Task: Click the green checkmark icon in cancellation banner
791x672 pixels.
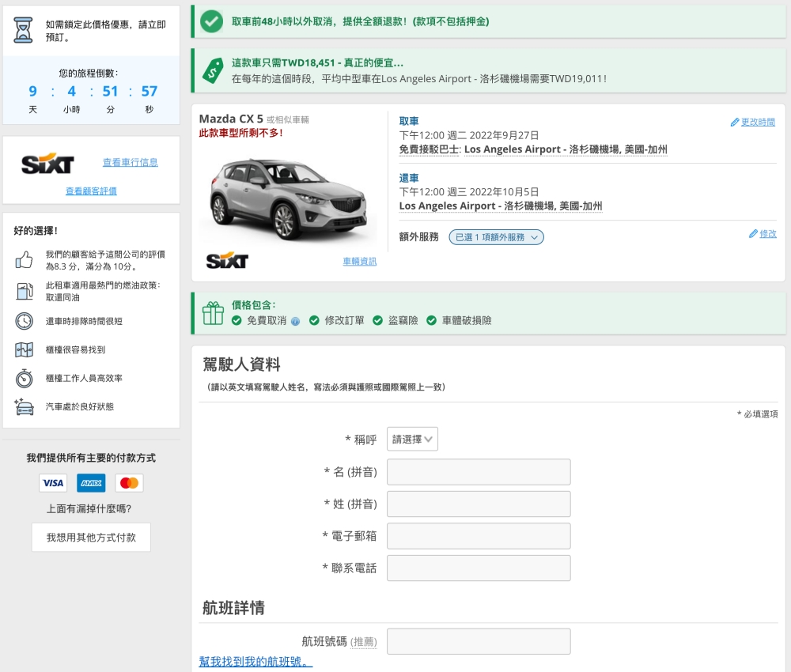Action: click(211, 21)
